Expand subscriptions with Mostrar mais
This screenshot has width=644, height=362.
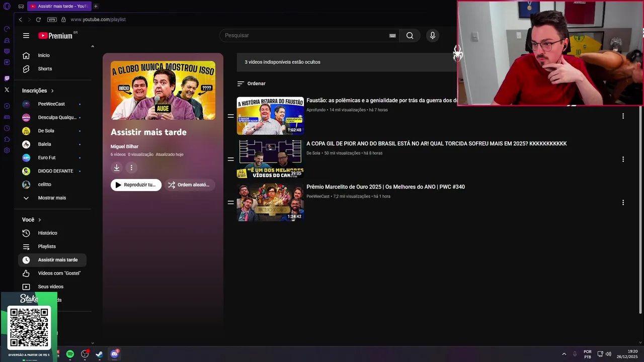coord(52,198)
